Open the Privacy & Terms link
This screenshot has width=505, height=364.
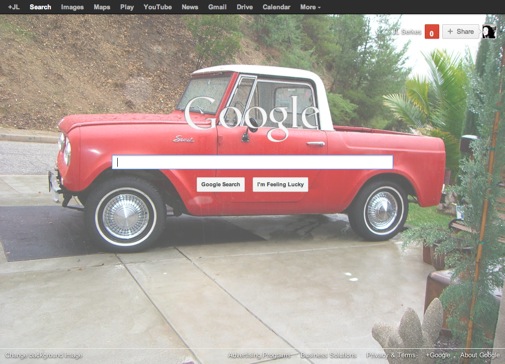click(x=391, y=355)
